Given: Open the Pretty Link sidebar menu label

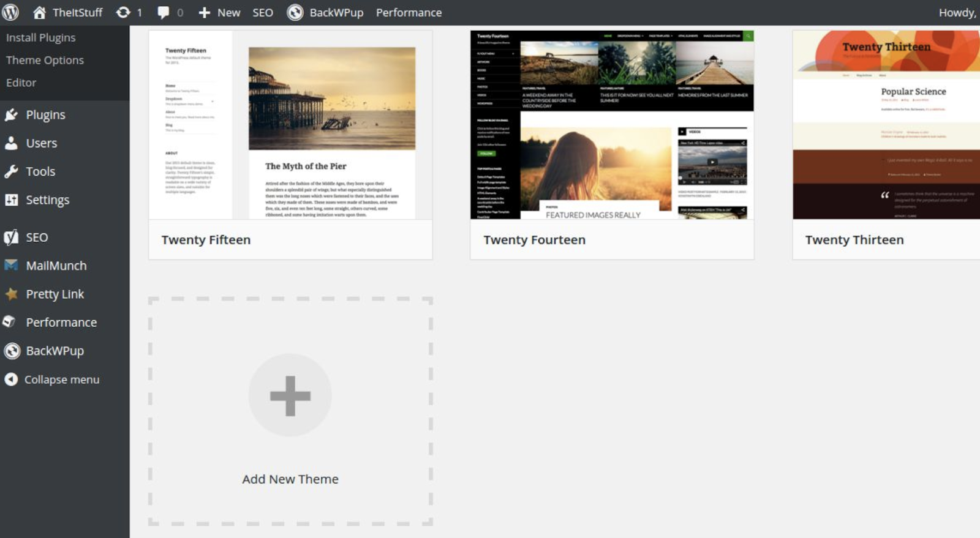Looking at the screenshot, I should pos(55,294).
